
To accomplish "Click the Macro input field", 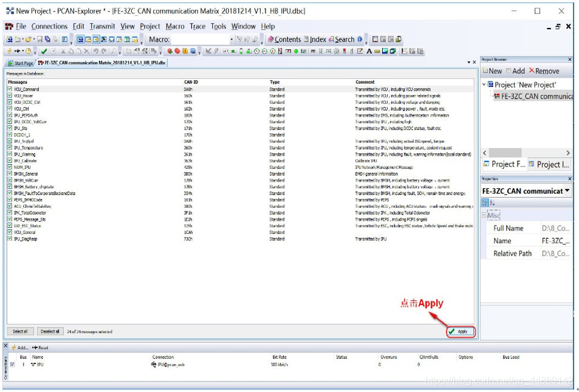I will tap(200, 39).
